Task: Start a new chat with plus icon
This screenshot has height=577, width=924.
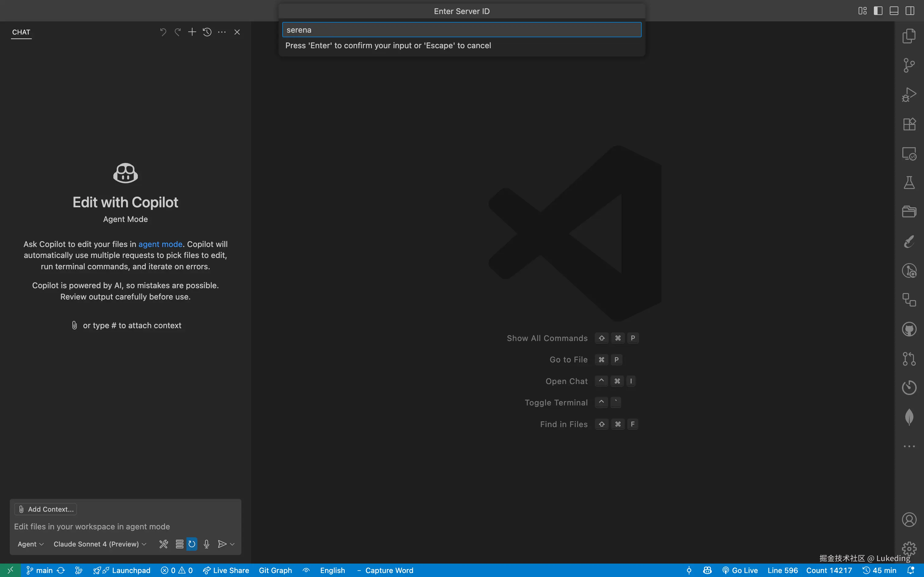Action: coord(192,32)
